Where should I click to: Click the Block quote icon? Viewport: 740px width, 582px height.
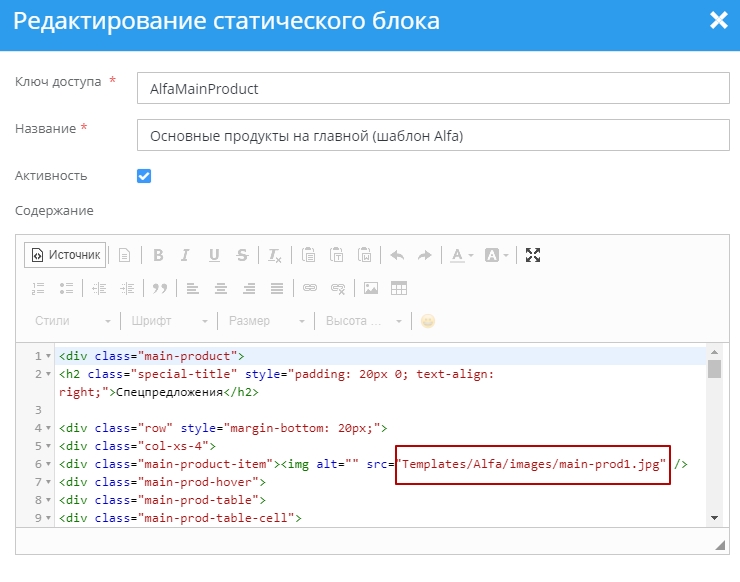point(158,288)
